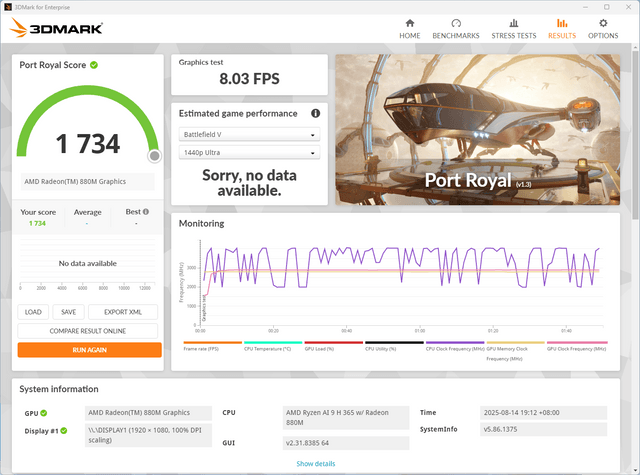Open the RESULTS chart icon
The width and height of the screenshot is (640, 475).
(x=562, y=23)
